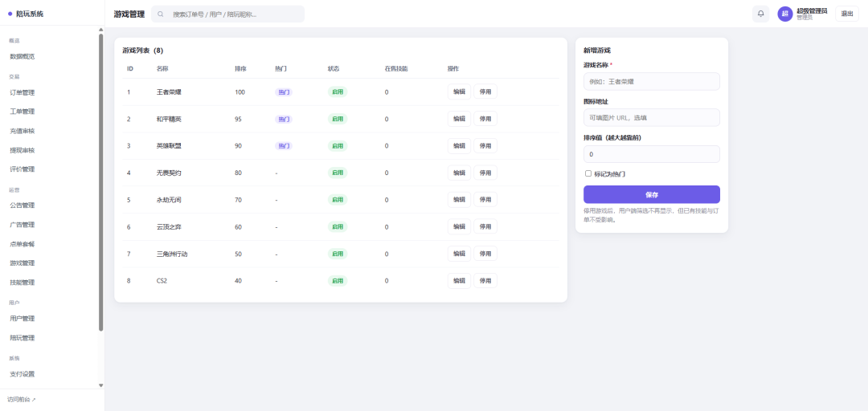Click sort value 95 for 和平精英
The width and height of the screenshot is (868, 411).
coord(238,119)
